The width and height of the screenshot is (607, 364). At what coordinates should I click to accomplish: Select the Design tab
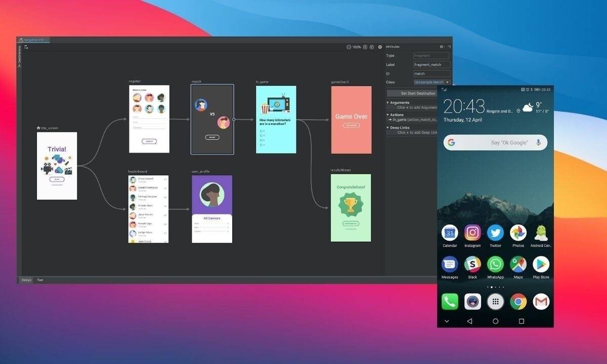[26, 280]
